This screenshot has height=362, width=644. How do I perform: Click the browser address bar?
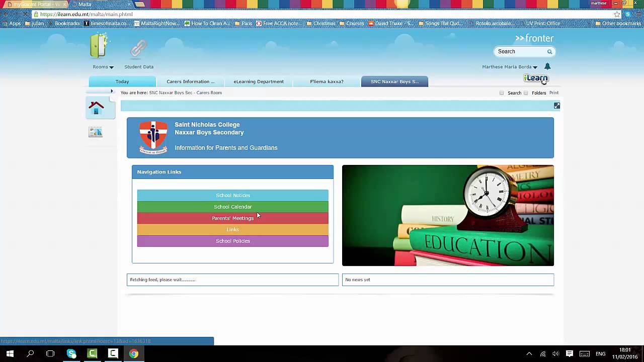[322, 14]
